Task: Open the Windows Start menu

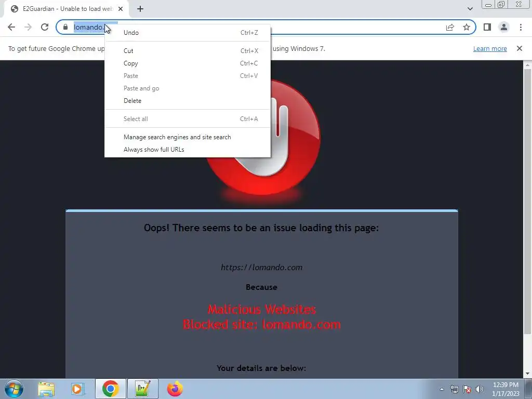Action: 14,389
